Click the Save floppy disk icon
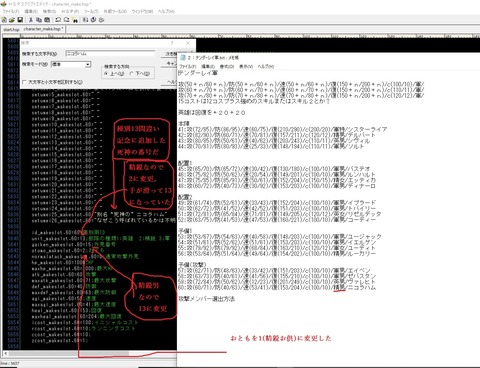This screenshot has height=368, width=480. pos(20,20)
